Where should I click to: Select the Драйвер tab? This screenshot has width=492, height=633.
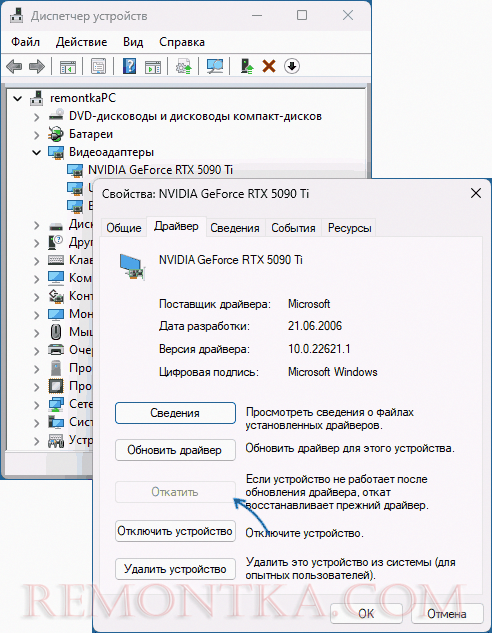176,226
